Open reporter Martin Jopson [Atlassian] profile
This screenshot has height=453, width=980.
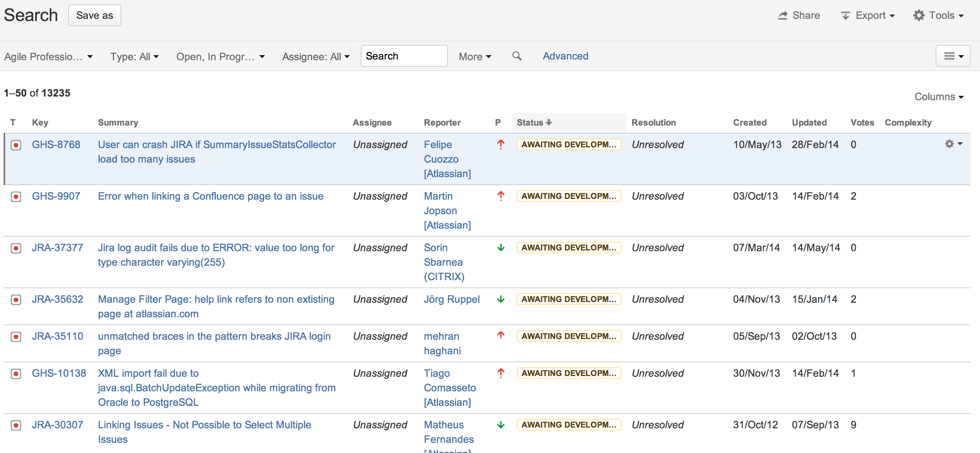[x=448, y=211]
